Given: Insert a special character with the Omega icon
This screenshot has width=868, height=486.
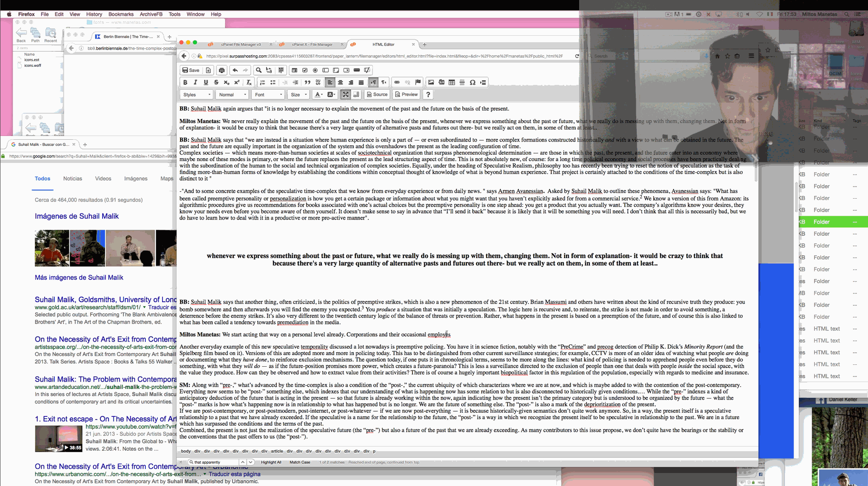Looking at the screenshot, I should 472,82.
